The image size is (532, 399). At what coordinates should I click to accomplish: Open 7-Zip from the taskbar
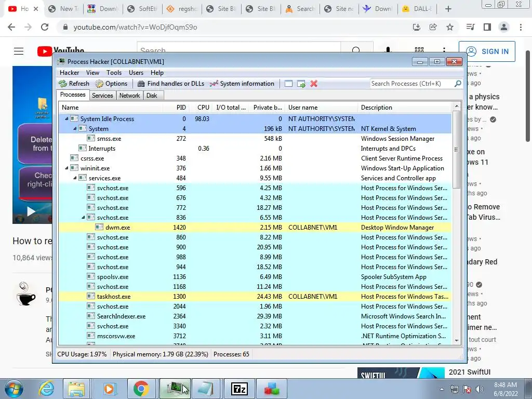[239, 389]
